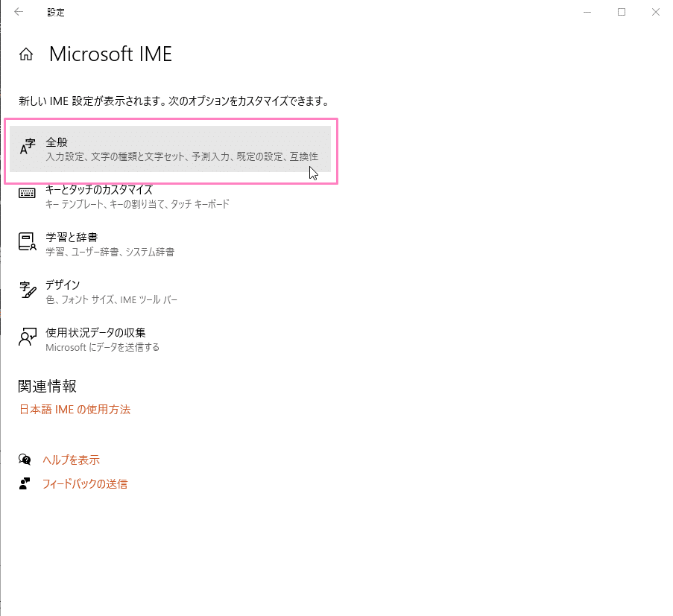Click the pen icon for デザイン
Image resolution: width=673 pixels, height=616 pixels.
(28, 290)
